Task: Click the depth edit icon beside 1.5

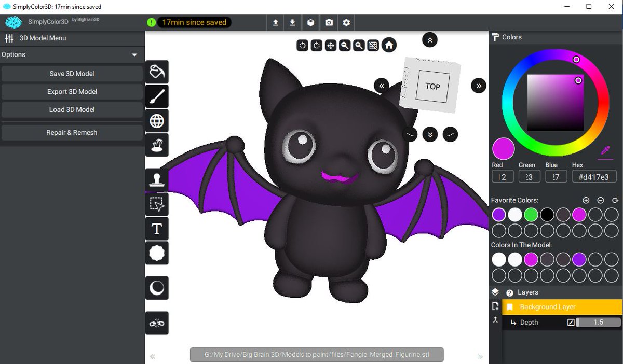Action: [x=571, y=323]
